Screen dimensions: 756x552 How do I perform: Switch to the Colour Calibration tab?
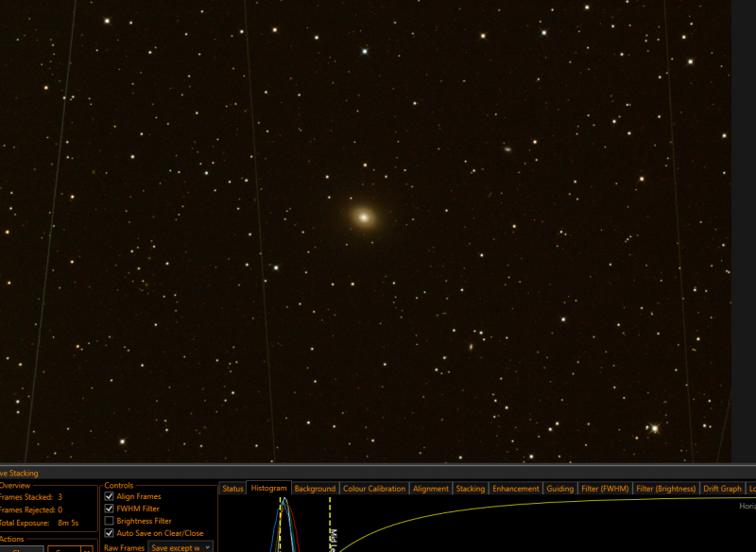click(x=374, y=489)
